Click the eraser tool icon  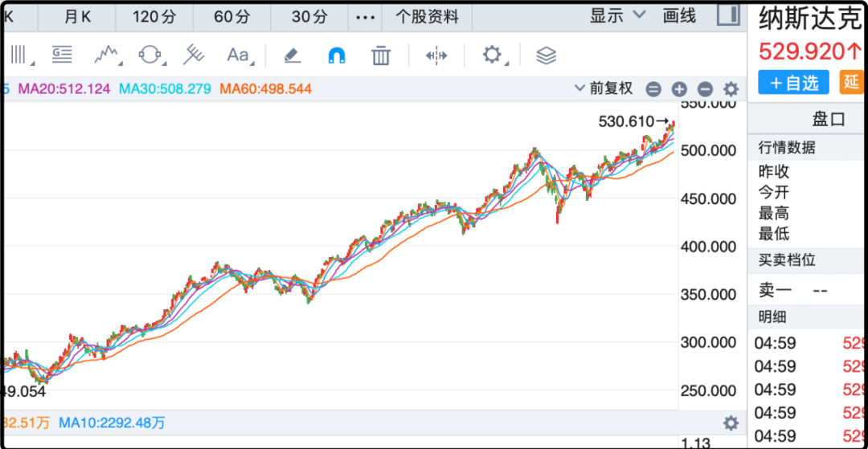pyautogui.click(x=292, y=55)
